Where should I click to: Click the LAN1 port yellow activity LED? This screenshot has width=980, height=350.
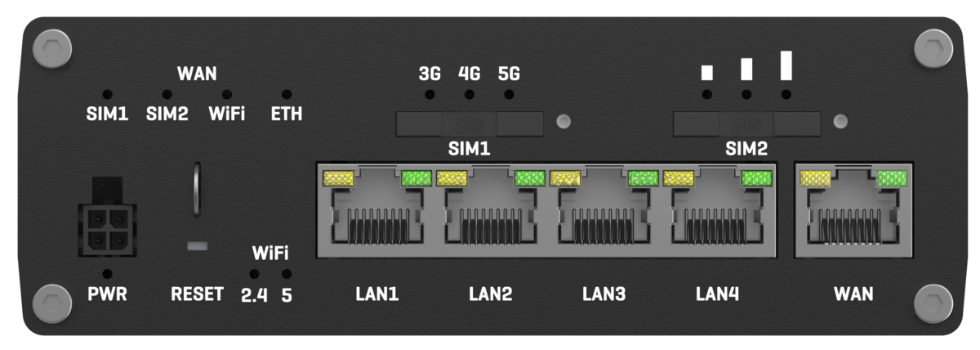[339, 177]
